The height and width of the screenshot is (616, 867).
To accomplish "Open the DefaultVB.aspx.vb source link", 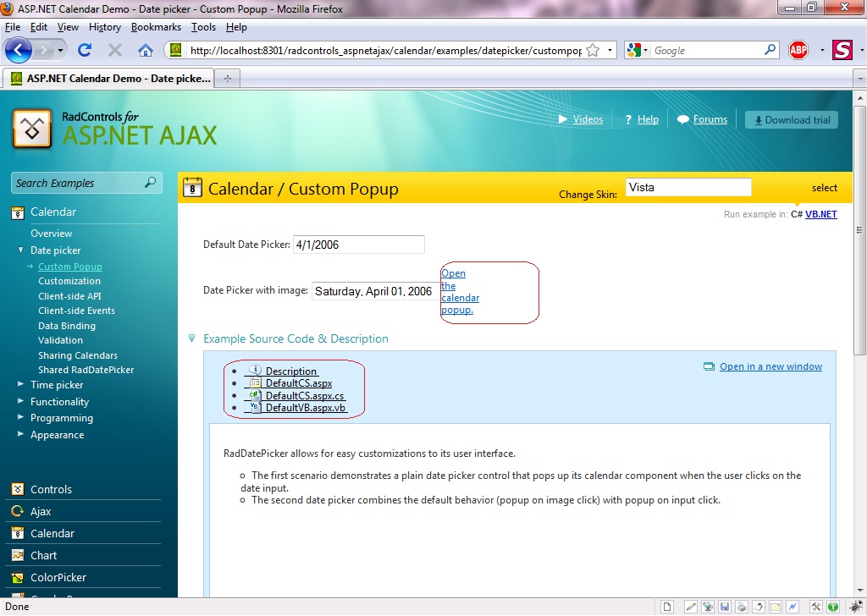I will tap(305, 408).
